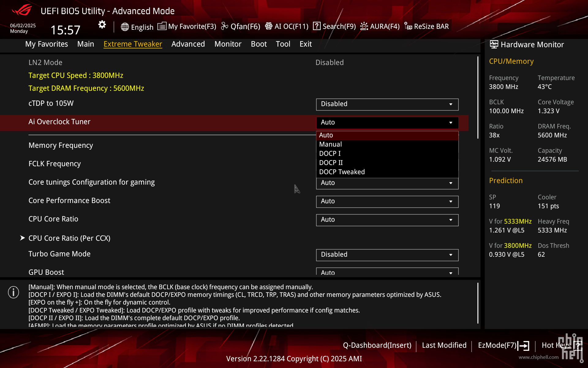Select Auto in the tuner list

click(387, 136)
